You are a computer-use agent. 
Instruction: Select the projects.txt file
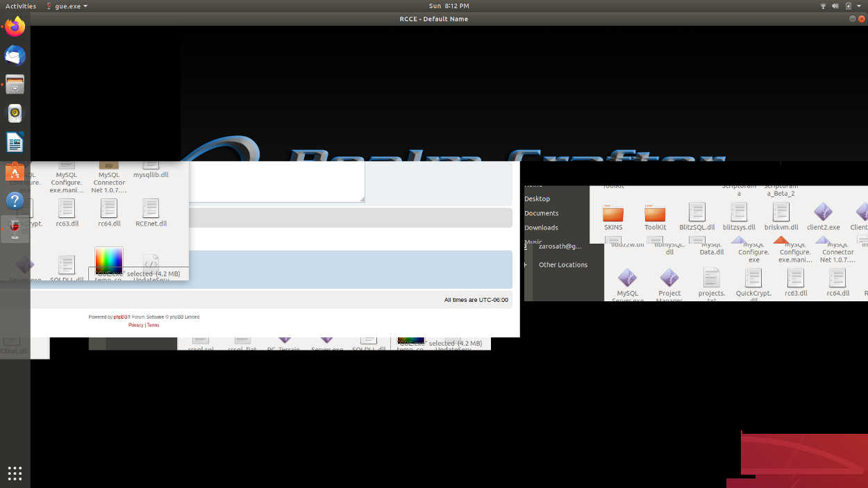[x=712, y=284]
